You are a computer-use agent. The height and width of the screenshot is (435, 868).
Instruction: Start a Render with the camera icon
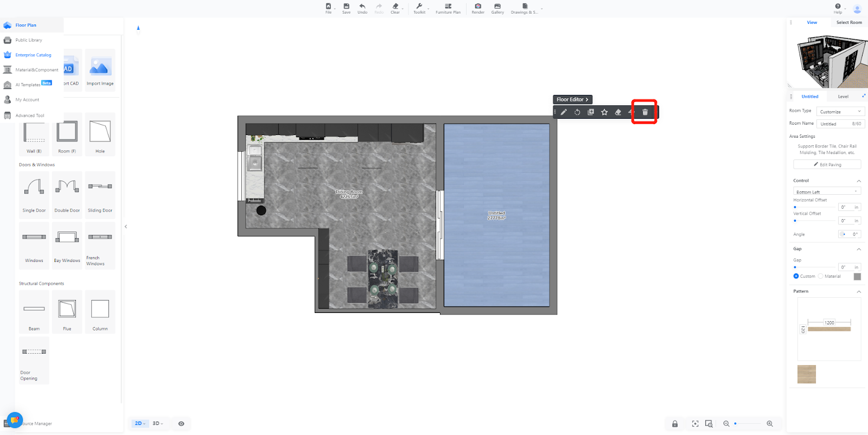click(478, 8)
